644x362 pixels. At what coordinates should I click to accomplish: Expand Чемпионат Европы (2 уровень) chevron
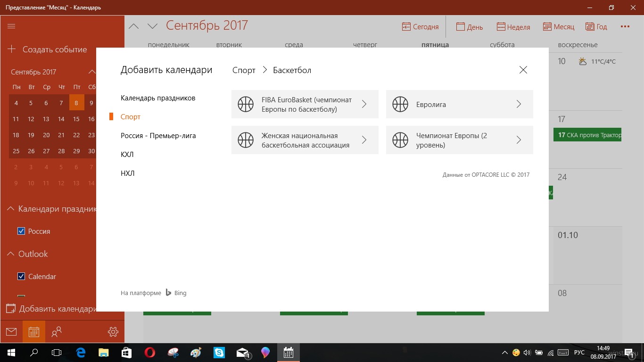[519, 140]
